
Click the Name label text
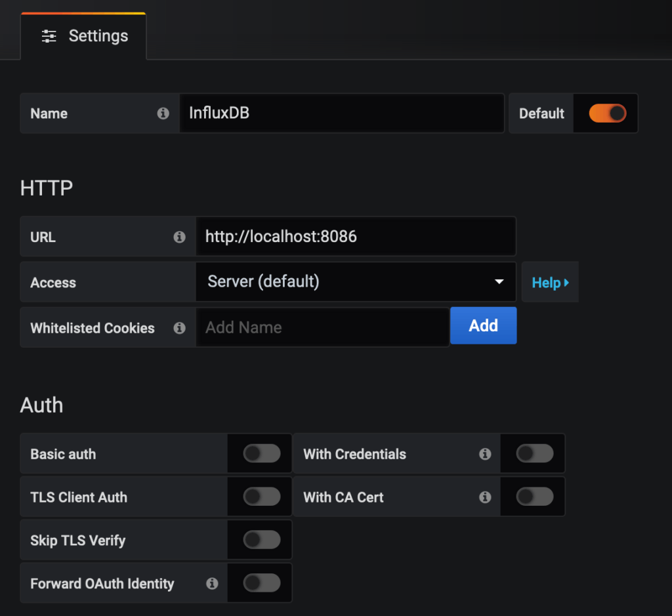[x=49, y=113]
